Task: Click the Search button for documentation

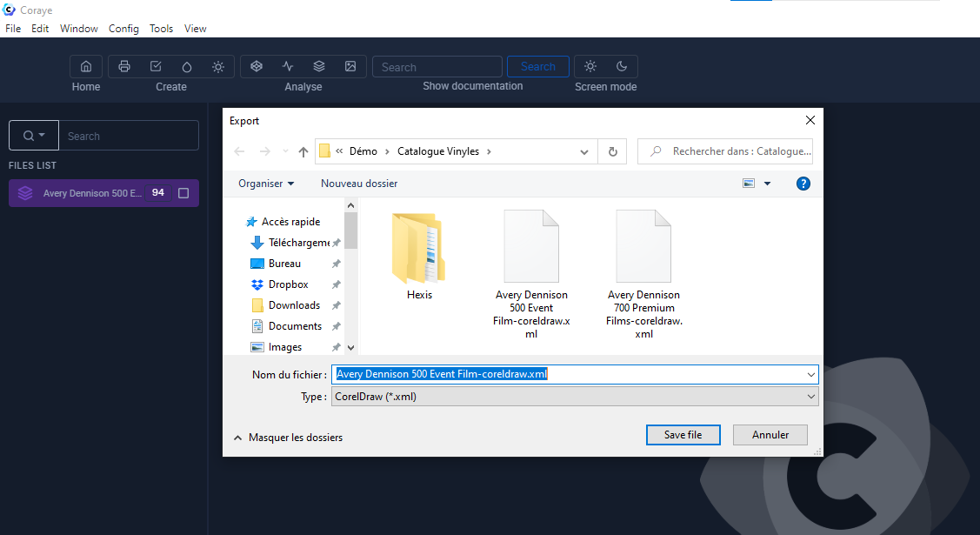Action: click(537, 66)
